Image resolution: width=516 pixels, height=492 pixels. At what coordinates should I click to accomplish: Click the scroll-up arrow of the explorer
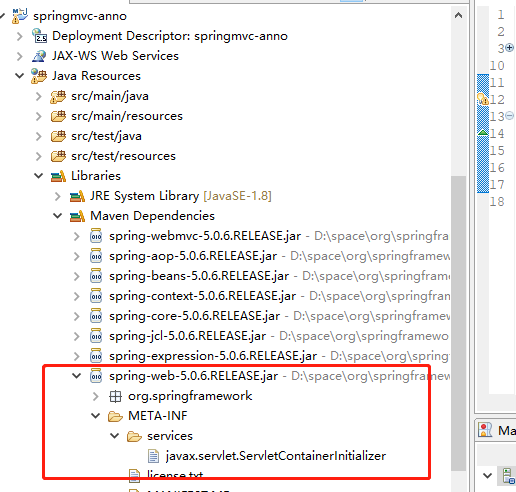tap(458, 15)
